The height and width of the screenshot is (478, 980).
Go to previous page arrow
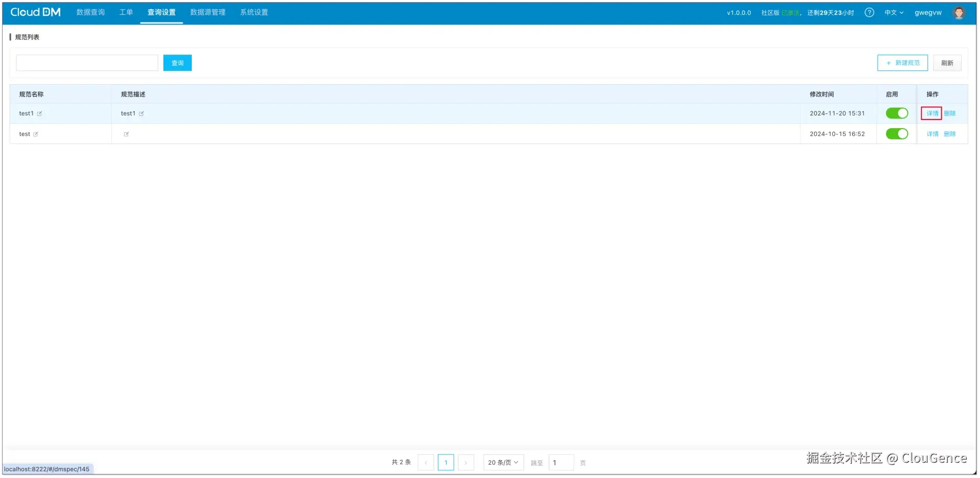[x=426, y=463]
